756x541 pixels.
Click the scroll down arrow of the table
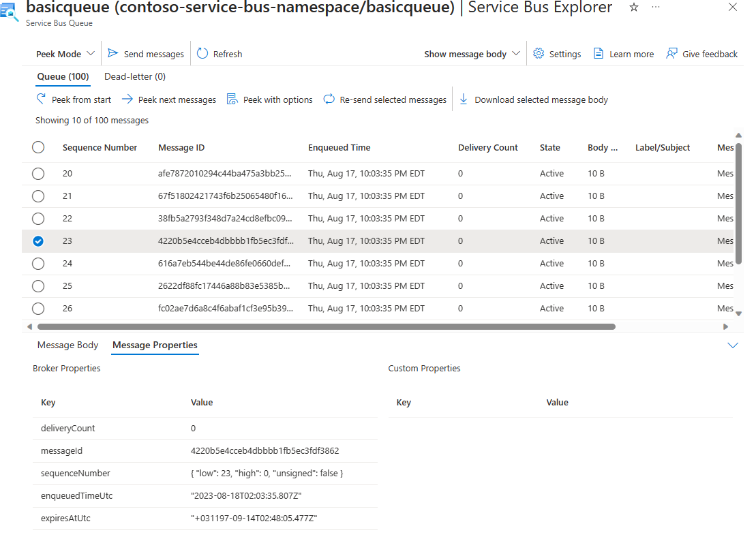(x=738, y=313)
